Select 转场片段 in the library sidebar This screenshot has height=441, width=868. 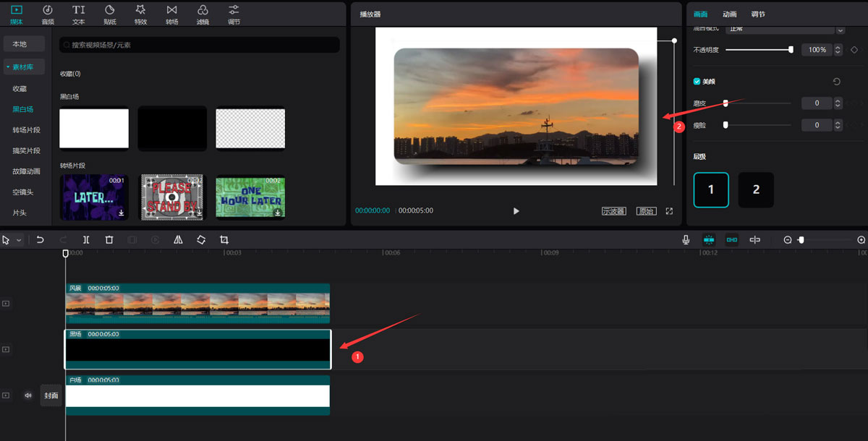26,130
